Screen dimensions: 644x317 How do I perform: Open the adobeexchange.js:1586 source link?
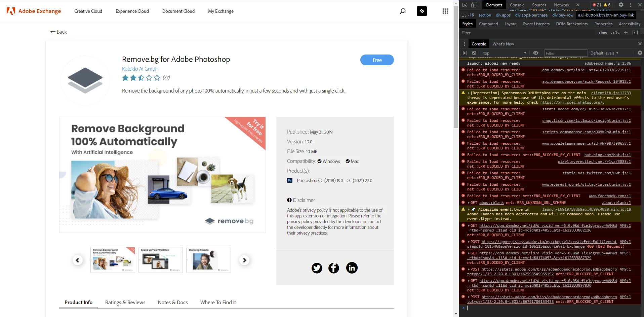[x=607, y=63]
